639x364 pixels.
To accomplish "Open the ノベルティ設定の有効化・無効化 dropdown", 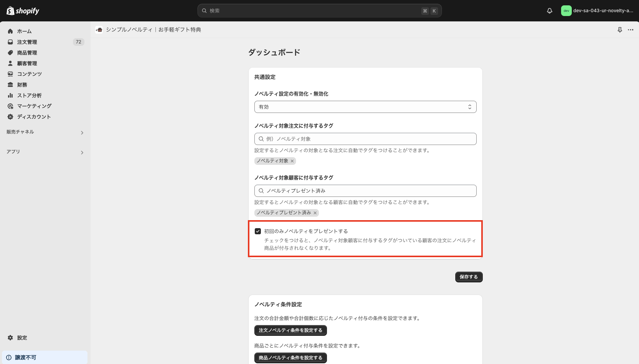I will (365, 107).
